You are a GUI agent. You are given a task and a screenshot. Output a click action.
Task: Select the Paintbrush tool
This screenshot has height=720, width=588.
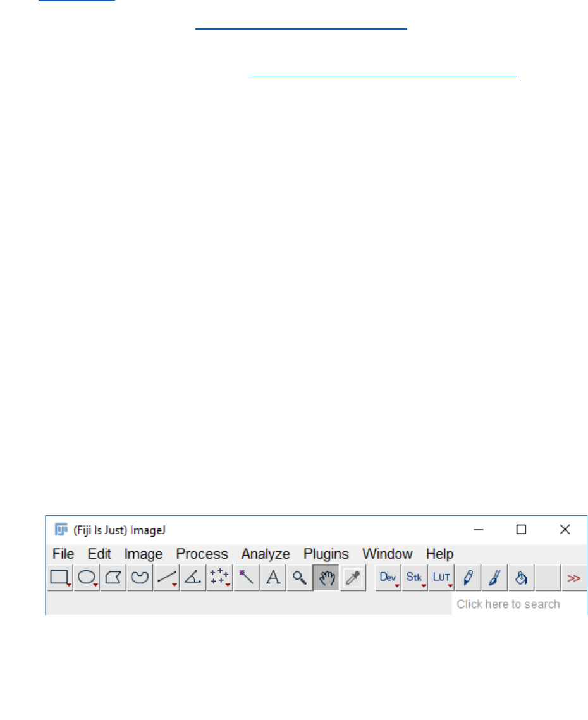click(495, 578)
